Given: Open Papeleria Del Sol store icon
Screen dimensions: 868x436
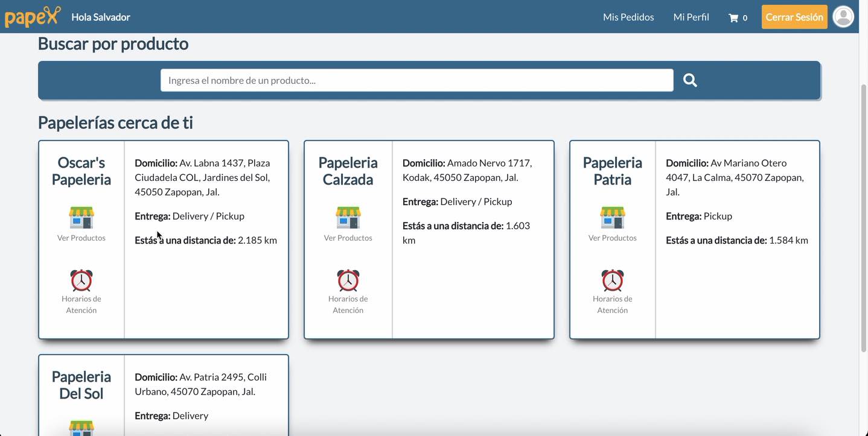Looking at the screenshot, I should (81, 428).
